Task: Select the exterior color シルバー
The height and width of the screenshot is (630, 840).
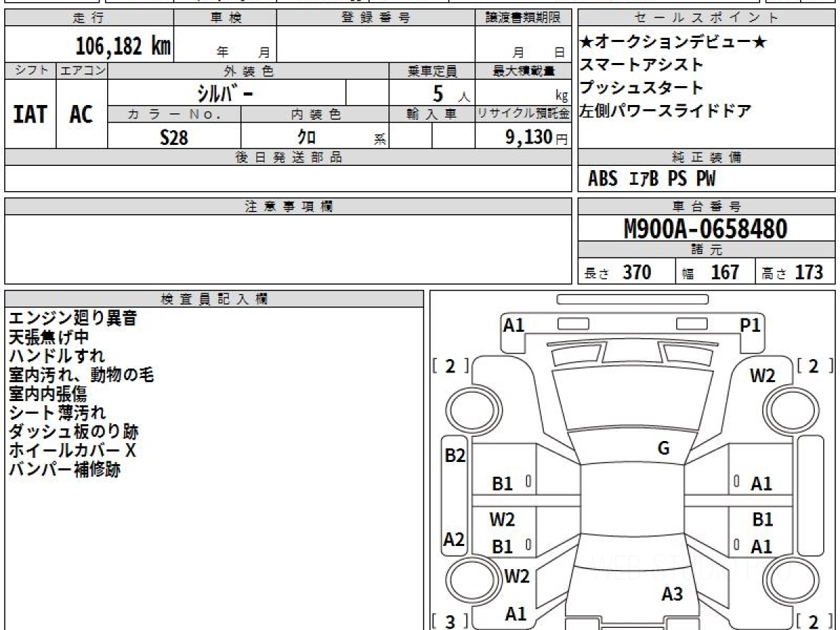Action: coord(225,93)
